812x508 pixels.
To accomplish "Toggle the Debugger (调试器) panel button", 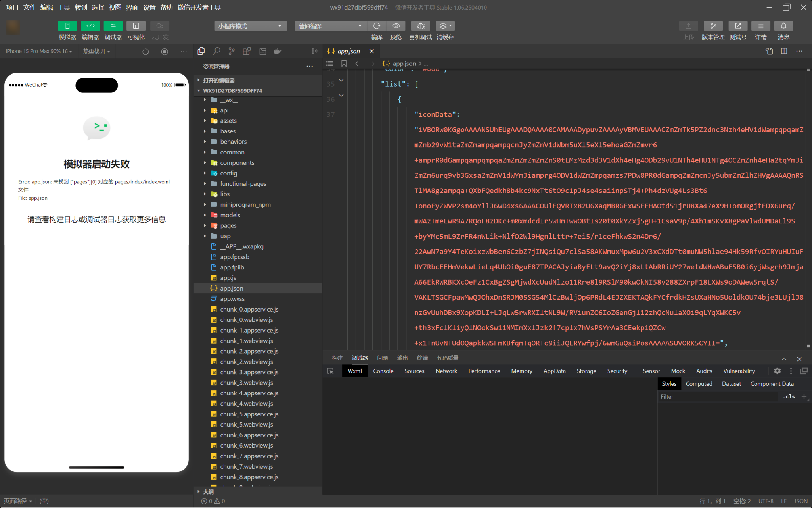I will (113, 26).
